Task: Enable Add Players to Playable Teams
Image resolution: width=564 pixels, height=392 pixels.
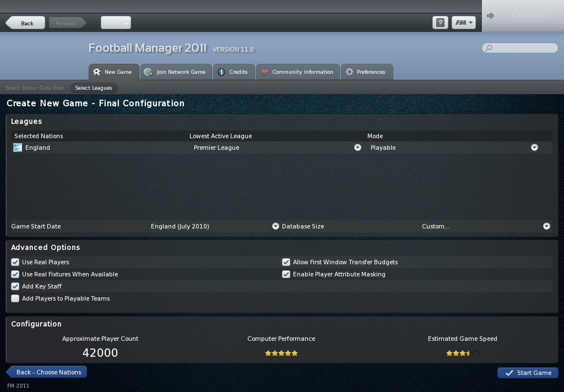Action: [15, 298]
